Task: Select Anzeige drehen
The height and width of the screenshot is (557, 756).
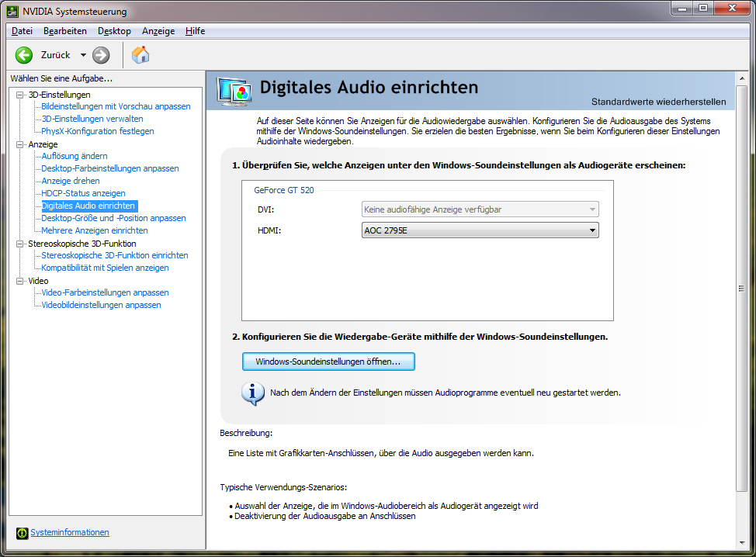Action: pos(71,181)
